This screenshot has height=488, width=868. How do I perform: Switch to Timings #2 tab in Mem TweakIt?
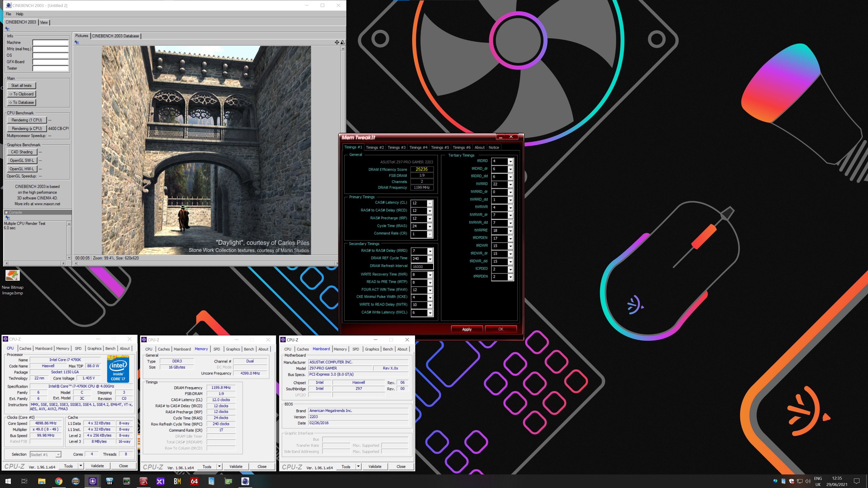(x=375, y=147)
